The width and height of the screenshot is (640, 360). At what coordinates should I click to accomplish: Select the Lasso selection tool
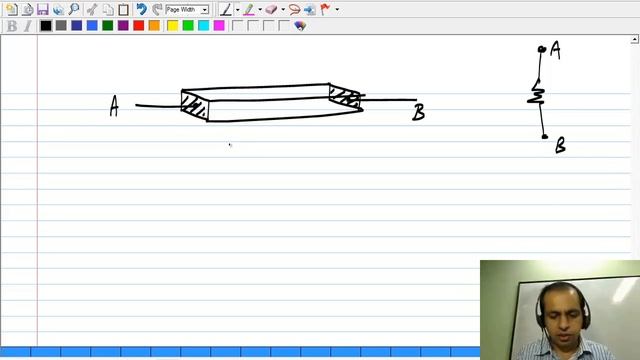[294, 9]
